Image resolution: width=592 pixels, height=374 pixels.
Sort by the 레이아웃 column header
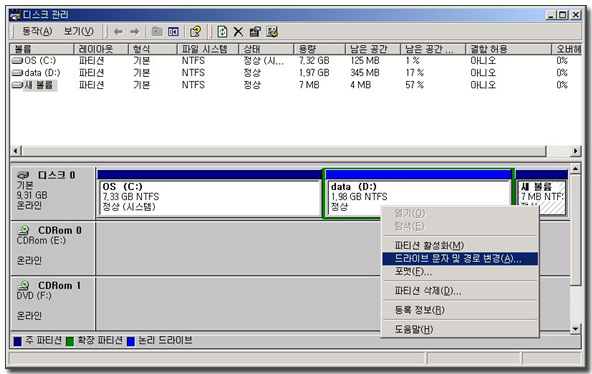[x=101, y=49]
